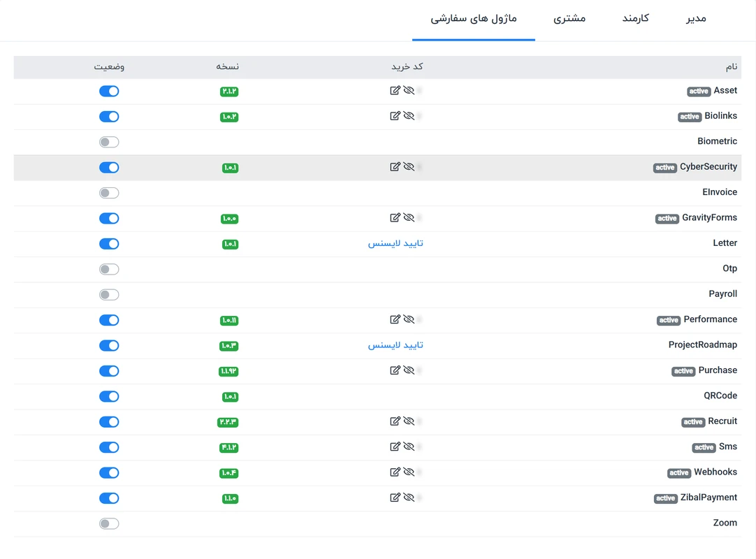Edit purchase code for Recruit module
This screenshot has height=559, width=756.
tap(395, 421)
